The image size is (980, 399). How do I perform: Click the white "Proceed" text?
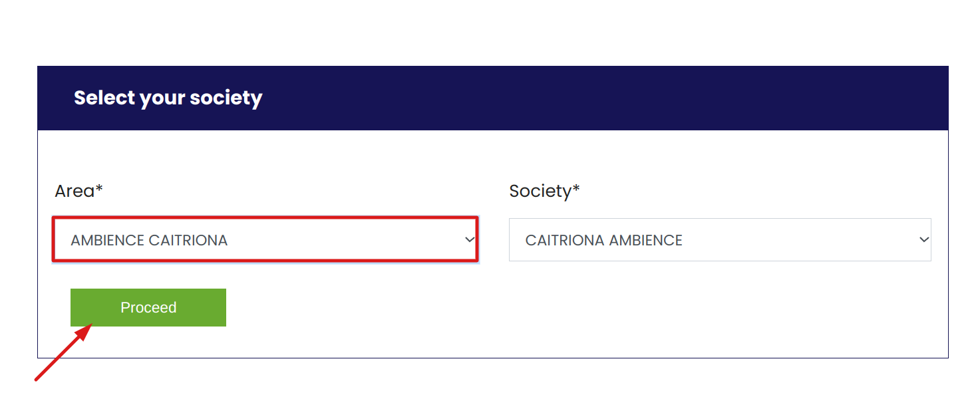click(148, 308)
